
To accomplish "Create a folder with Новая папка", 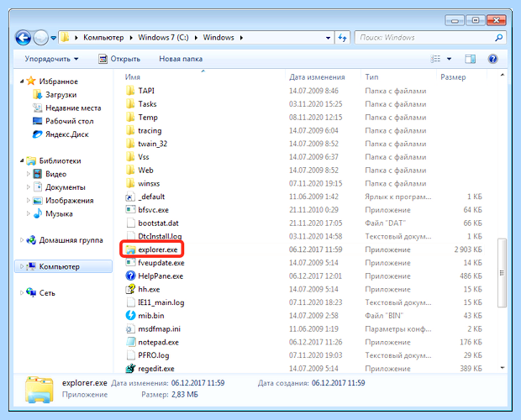I will click(x=181, y=59).
